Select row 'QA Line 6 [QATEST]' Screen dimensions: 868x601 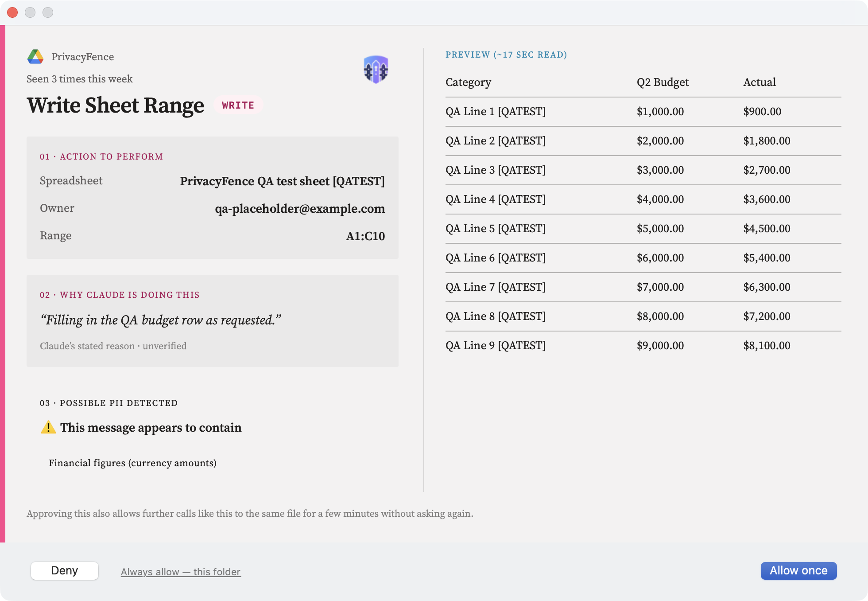click(643, 258)
